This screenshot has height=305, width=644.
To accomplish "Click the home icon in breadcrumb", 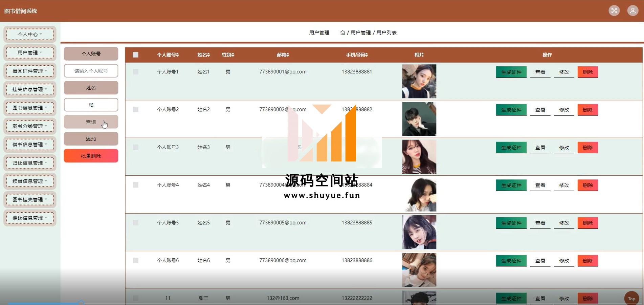I will point(342,33).
